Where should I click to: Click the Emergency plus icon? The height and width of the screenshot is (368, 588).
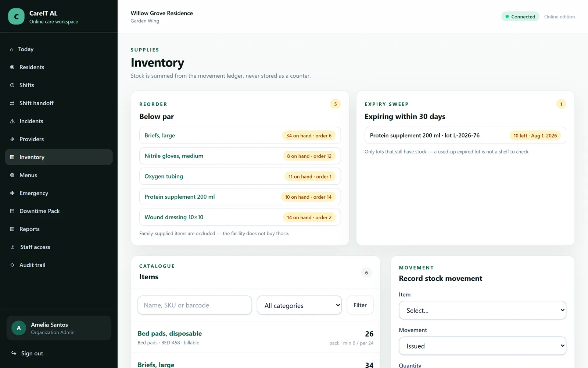(x=12, y=193)
